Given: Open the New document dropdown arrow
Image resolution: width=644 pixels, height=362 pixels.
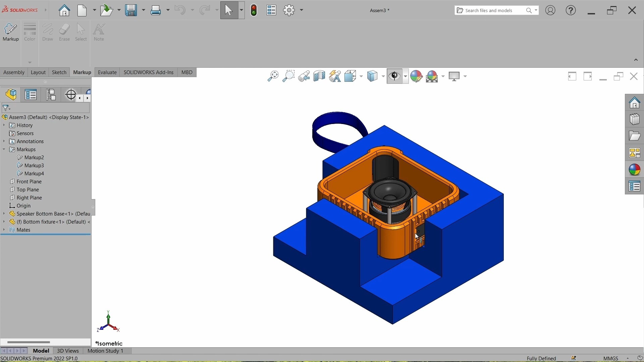Looking at the screenshot, I should [x=94, y=10].
